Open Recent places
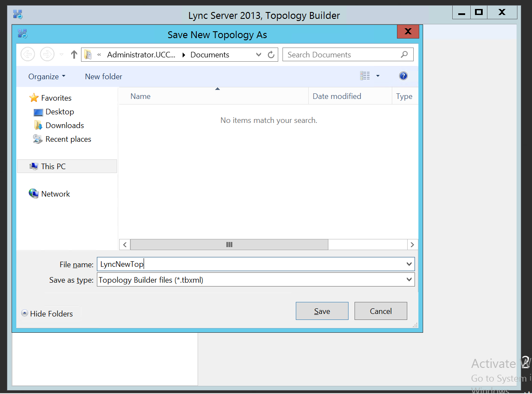 coord(68,139)
